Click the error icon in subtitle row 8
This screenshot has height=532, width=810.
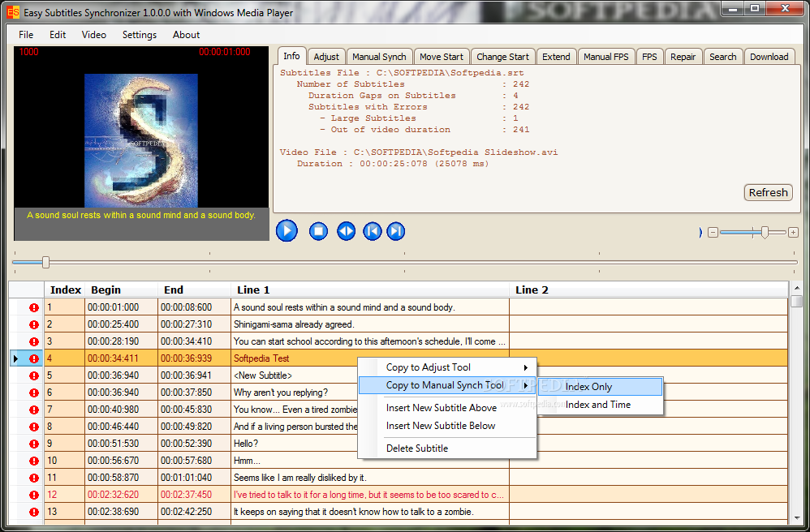coord(34,427)
